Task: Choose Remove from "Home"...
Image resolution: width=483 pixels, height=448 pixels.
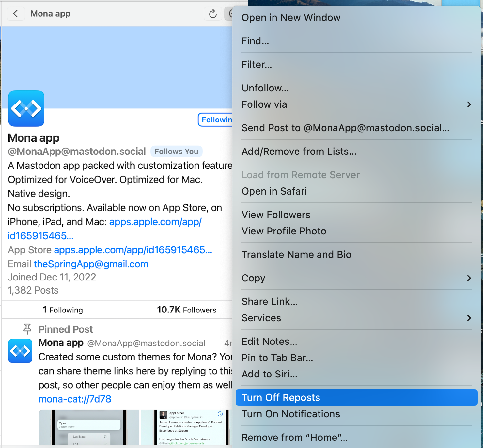Action: click(357, 438)
